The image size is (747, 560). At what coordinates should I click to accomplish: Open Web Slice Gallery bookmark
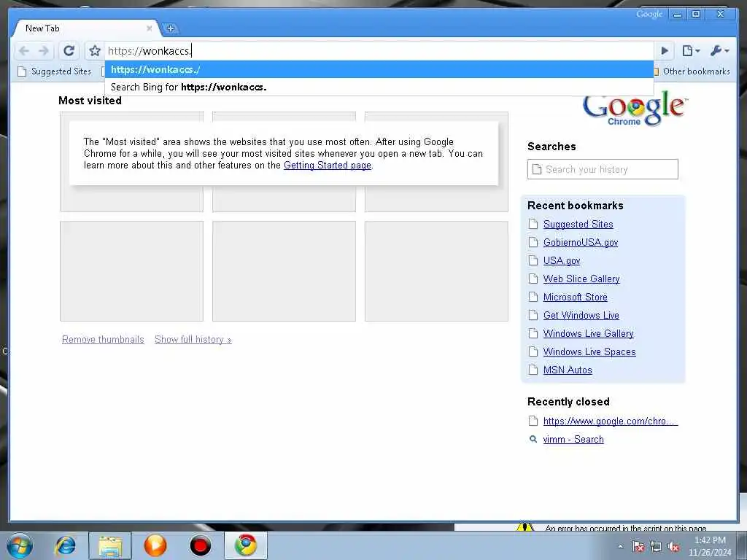click(x=581, y=279)
